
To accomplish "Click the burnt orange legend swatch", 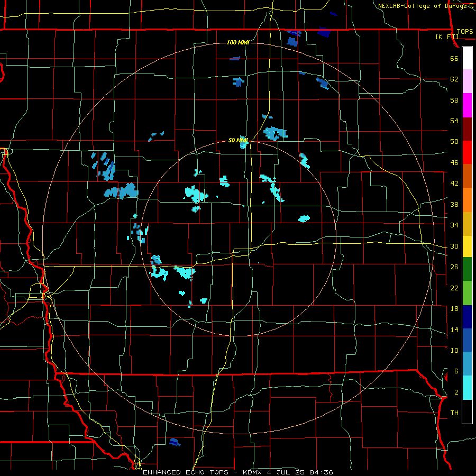I will click(467, 176).
